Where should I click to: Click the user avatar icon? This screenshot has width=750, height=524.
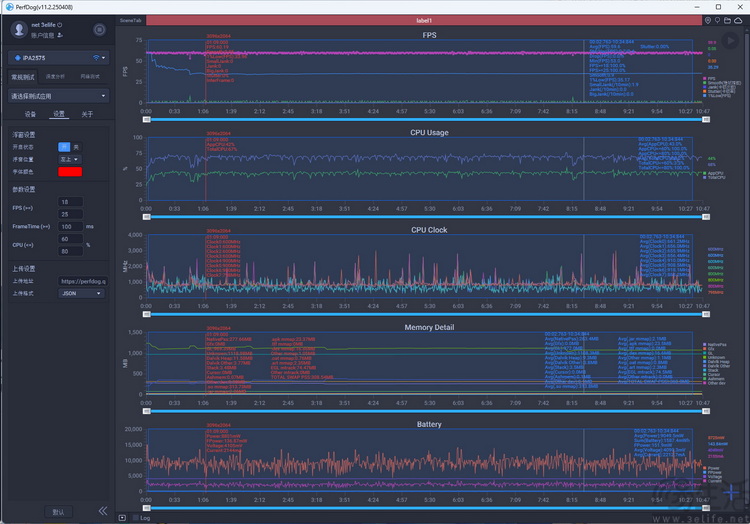click(x=19, y=29)
